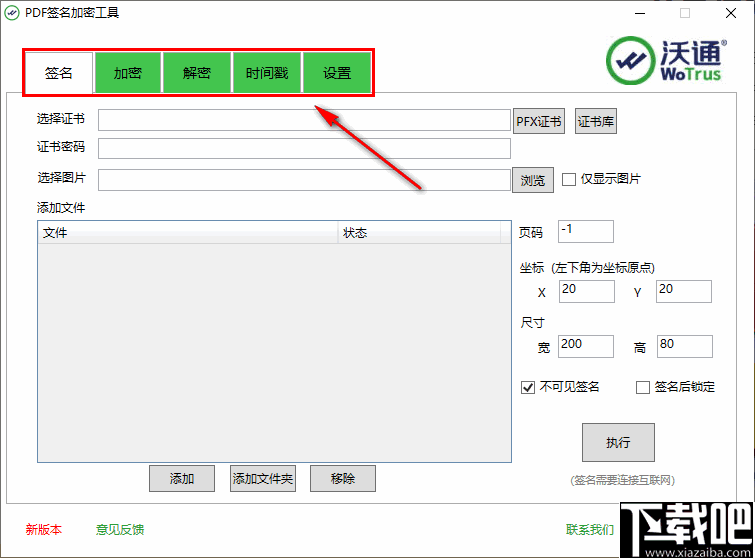
Task: Open the 新版本 link
Action: (x=44, y=530)
